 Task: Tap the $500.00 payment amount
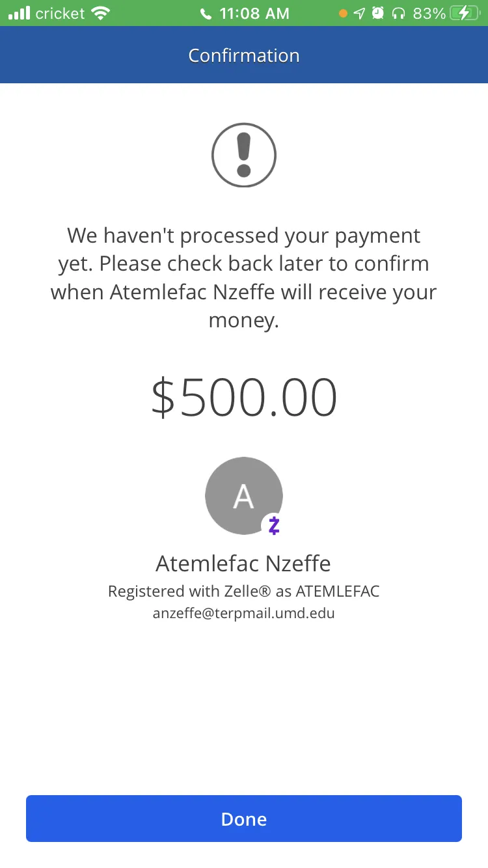pyautogui.click(x=244, y=398)
